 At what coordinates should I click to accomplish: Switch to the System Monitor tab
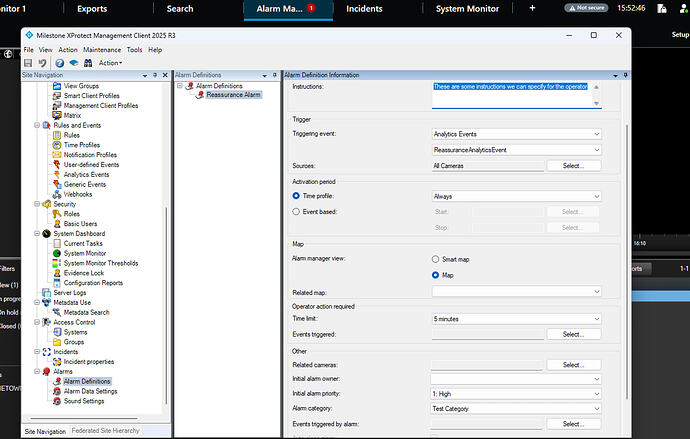coord(467,9)
